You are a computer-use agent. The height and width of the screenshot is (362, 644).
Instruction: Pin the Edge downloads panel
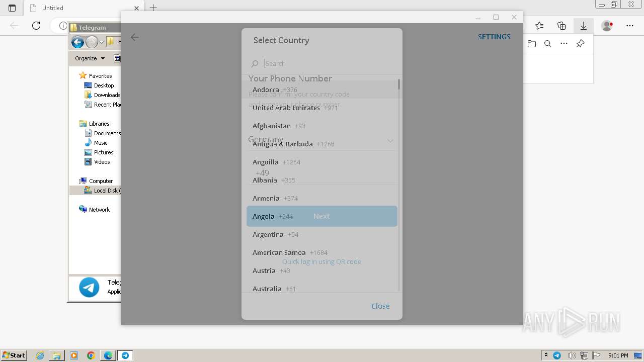pyautogui.click(x=580, y=44)
